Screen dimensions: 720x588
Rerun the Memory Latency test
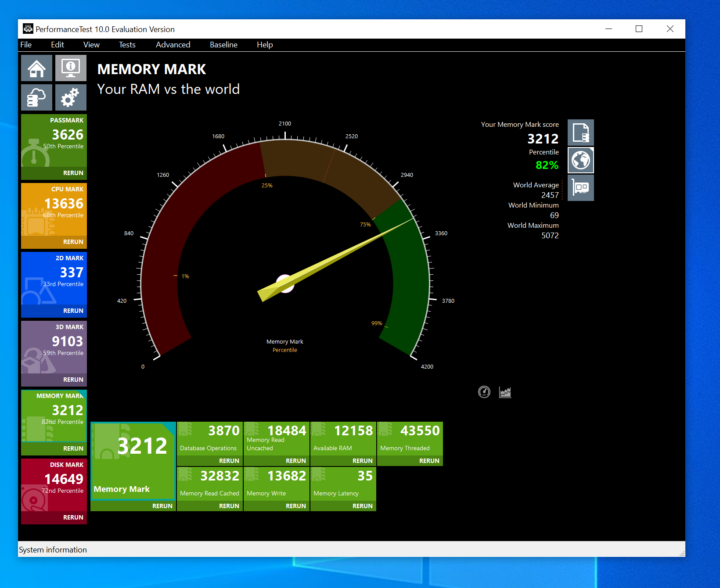coord(363,506)
